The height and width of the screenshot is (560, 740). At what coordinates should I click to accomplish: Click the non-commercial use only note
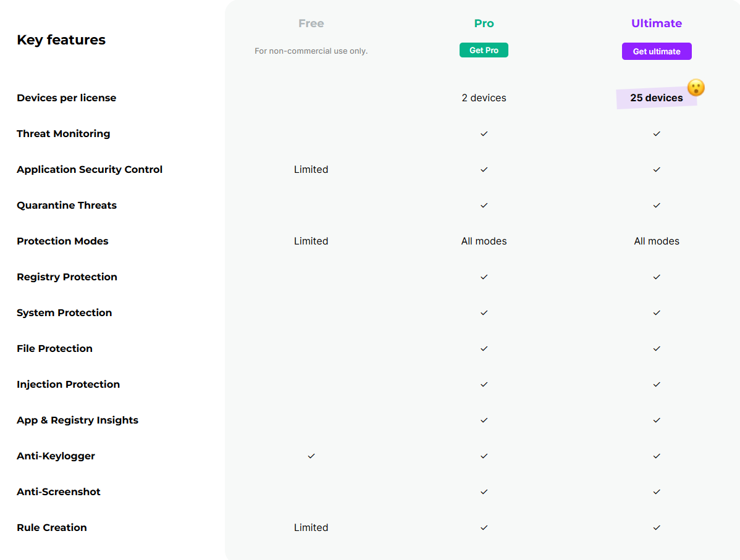(x=311, y=51)
